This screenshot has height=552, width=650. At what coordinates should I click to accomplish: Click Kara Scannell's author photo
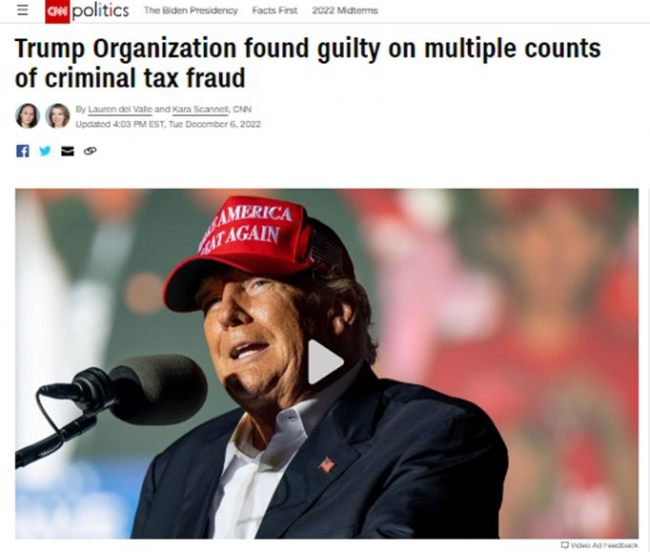pos(57,116)
